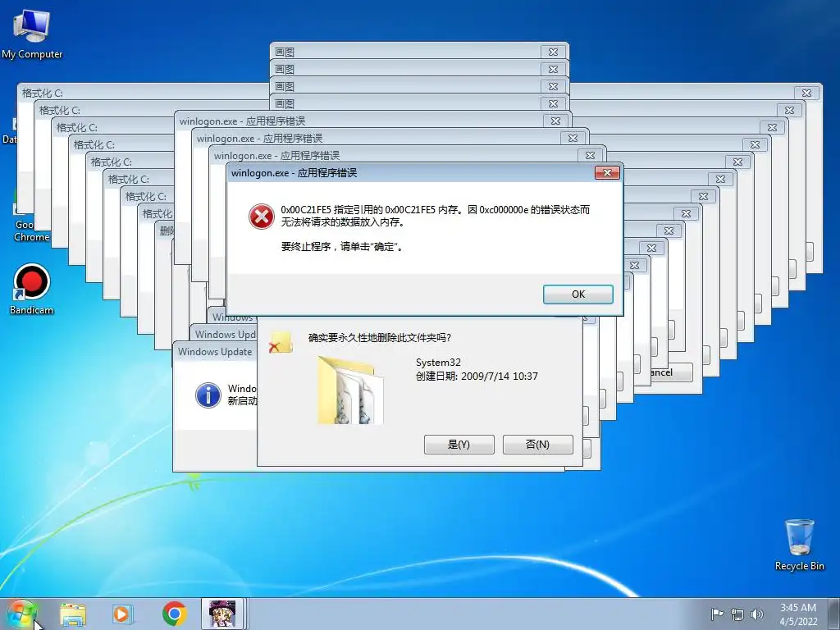
Task: Click the Show desktop strip beside the clock
Action: pyautogui.click(x=836, y=614)
